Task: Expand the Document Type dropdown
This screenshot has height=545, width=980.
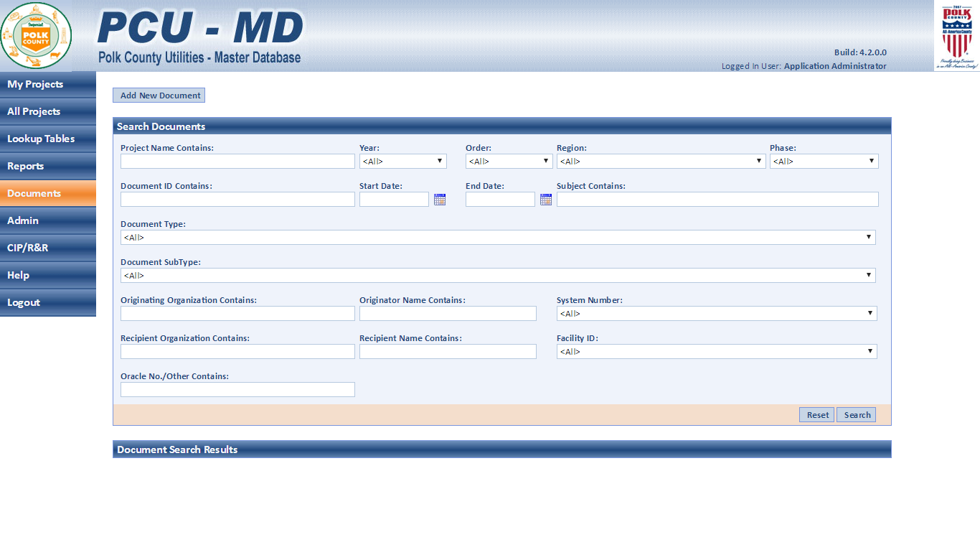Action: tap(498, 238)
